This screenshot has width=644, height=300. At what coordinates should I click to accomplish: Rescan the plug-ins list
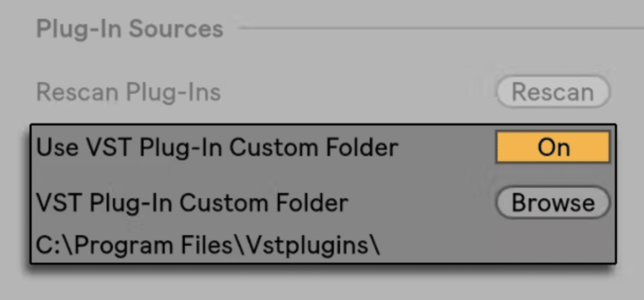tap(553, 92)
